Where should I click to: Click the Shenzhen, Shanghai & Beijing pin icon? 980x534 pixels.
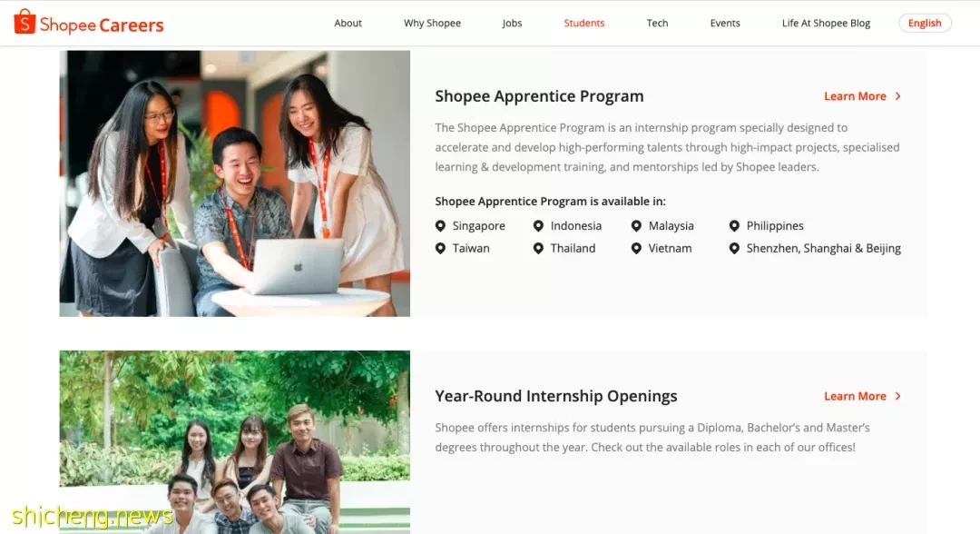click(x=734, y=248)
